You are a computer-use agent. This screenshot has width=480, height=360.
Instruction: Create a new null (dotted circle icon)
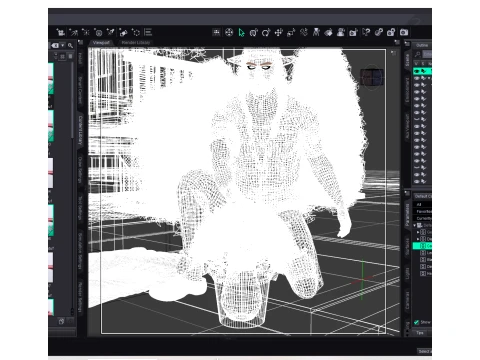136,32
